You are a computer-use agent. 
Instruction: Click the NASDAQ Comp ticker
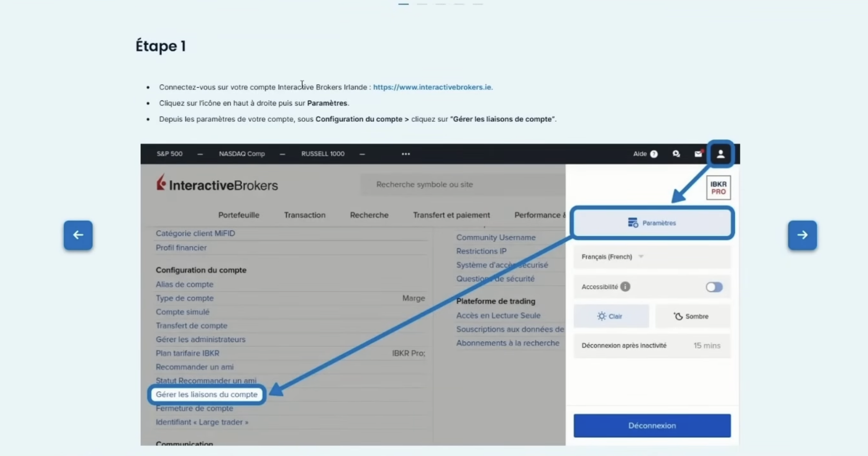(x=242, y=154)
